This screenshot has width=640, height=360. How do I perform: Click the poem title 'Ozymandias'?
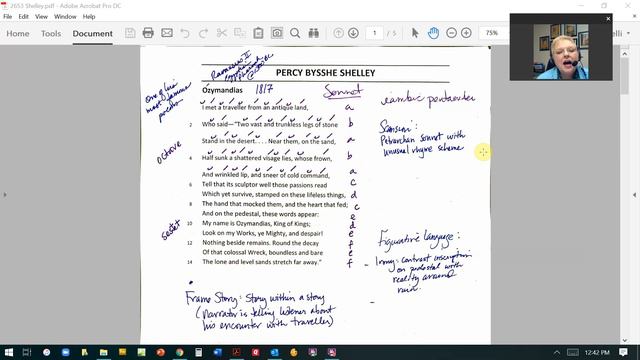[222, 90]
